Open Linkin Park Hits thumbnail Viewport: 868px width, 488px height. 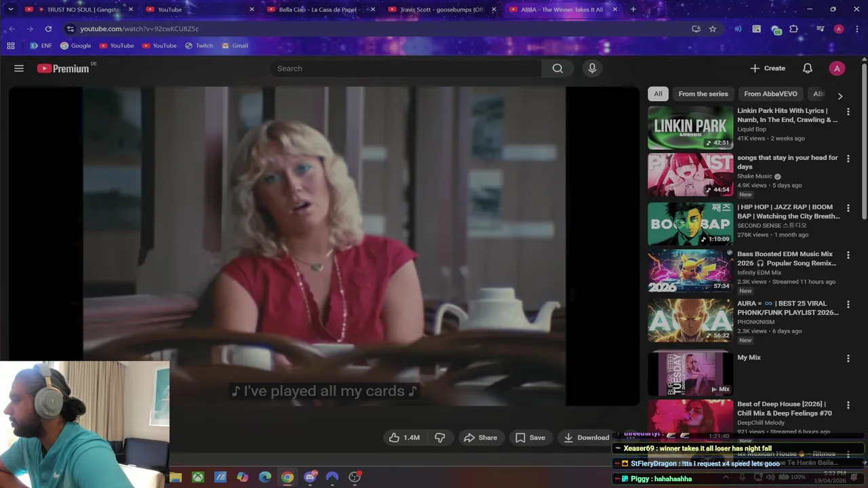(x=690, y=127)
